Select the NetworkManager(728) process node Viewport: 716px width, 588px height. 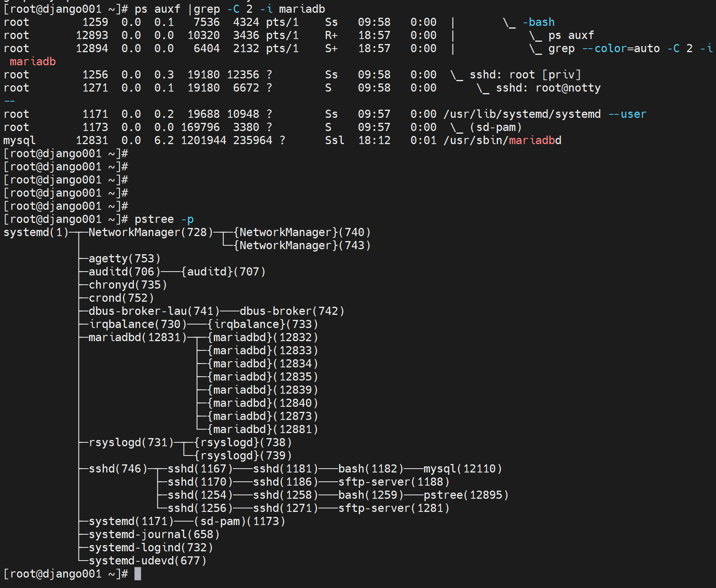coord(151,232)
